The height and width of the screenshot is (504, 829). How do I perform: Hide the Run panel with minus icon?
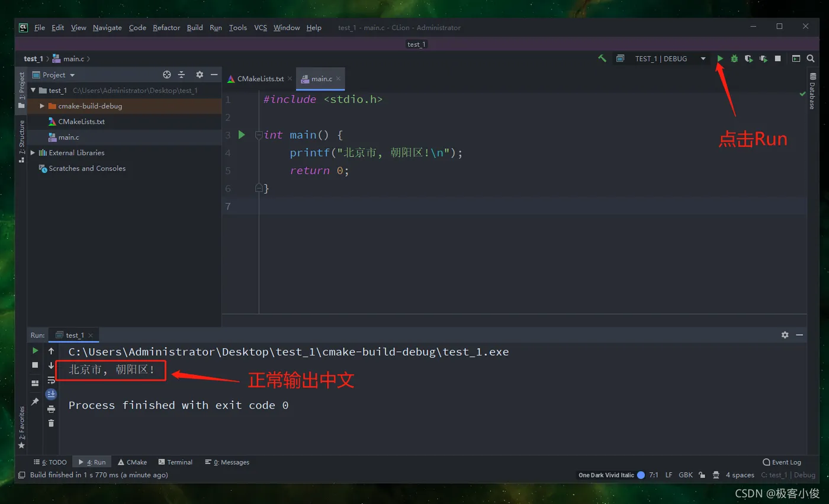[x=799, y=335]
